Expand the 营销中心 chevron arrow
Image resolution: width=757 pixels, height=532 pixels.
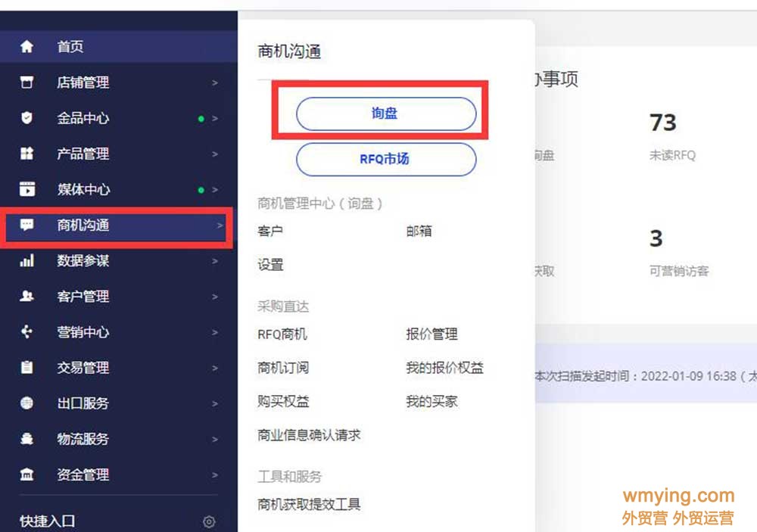(x=215, y=333)
